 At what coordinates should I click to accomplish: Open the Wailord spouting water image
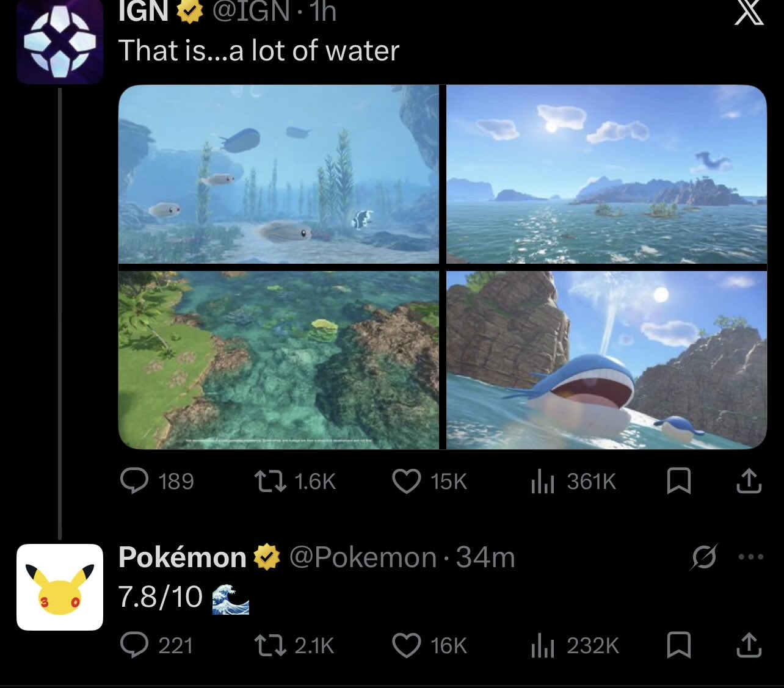[x=606, y=360]
